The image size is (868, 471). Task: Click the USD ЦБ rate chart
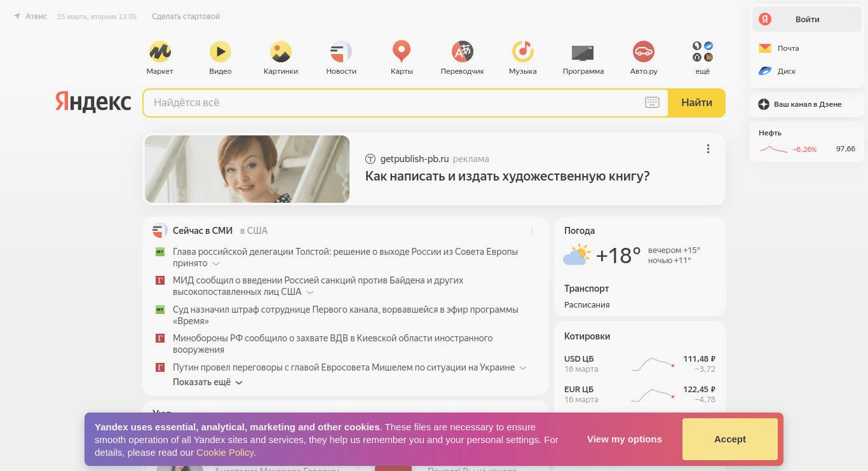pos(653,364)
